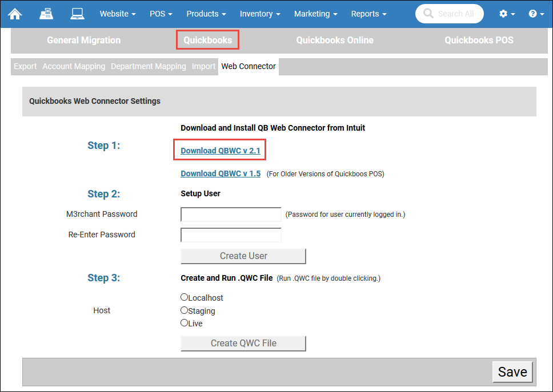Select the Staging host option
Screen dimensions: 553x392
pos(184,310)
